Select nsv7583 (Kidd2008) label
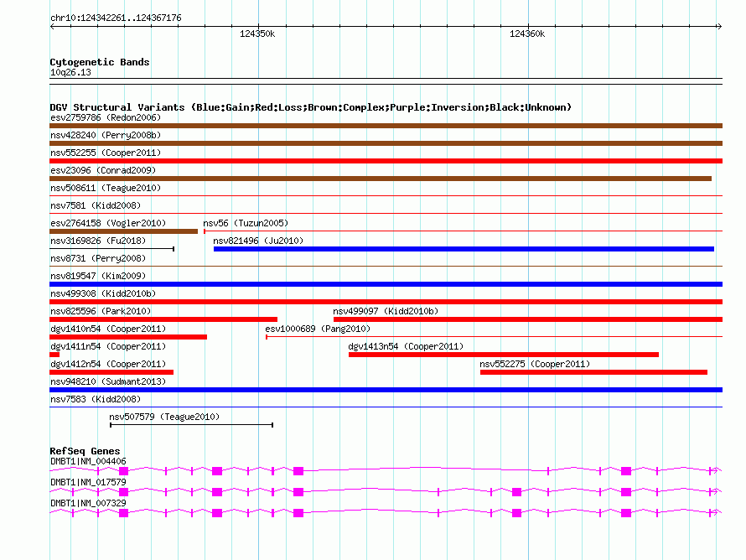746x560 pixels. (x=96, y=399)
